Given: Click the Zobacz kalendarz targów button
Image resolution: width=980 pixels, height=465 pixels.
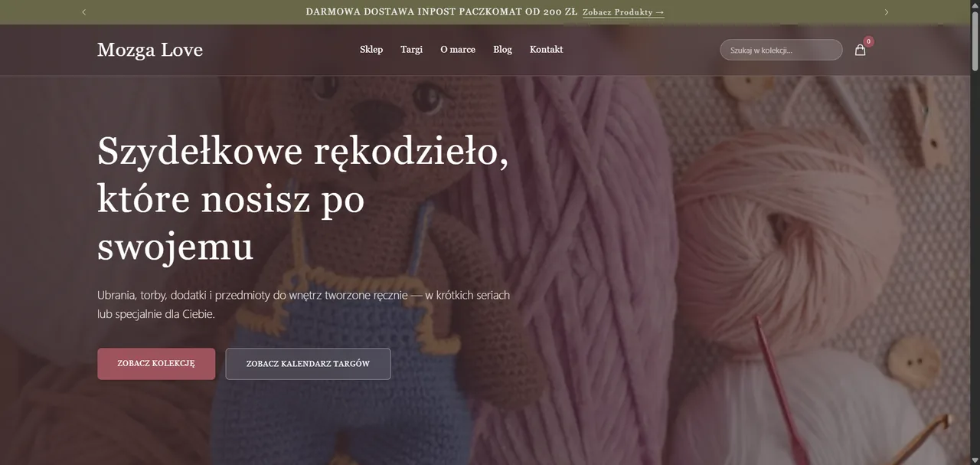Looking at the screenshot, I should pyautogui.click(x=308, y=364).
